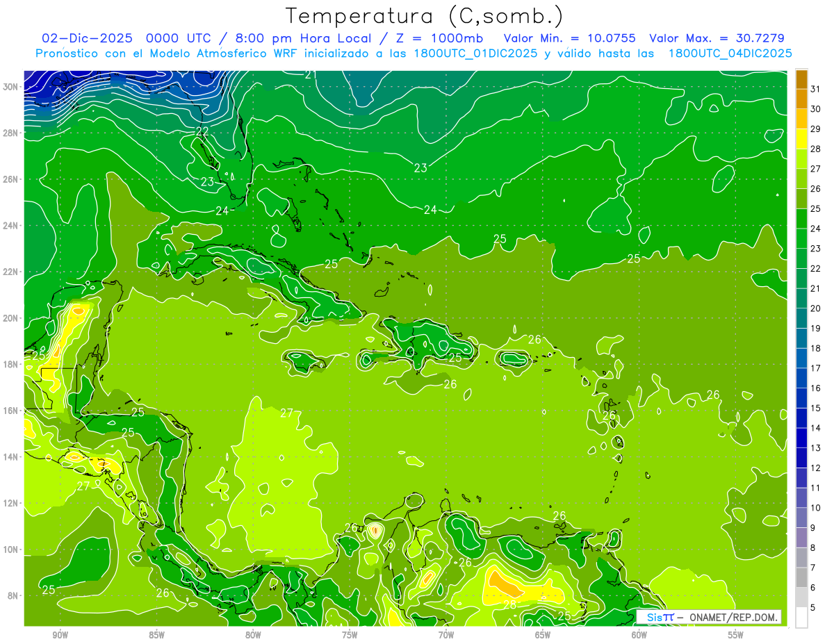This screenshot has height=644, width=834.
Task: Click the color bar label '12'
Action: tap(816, 468)
